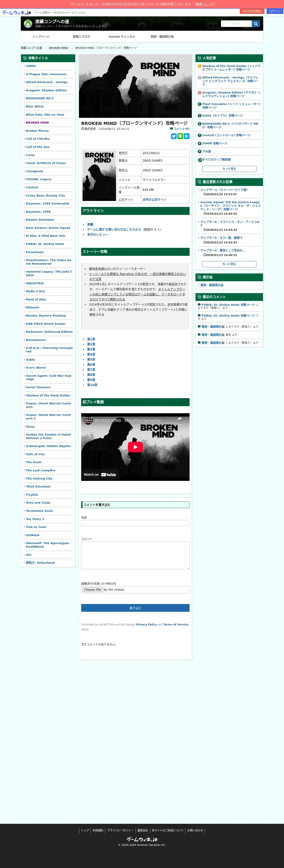284x868 pixels.
Task: Click the BROKEN MIND breadcrumb link
Action: 59,48
